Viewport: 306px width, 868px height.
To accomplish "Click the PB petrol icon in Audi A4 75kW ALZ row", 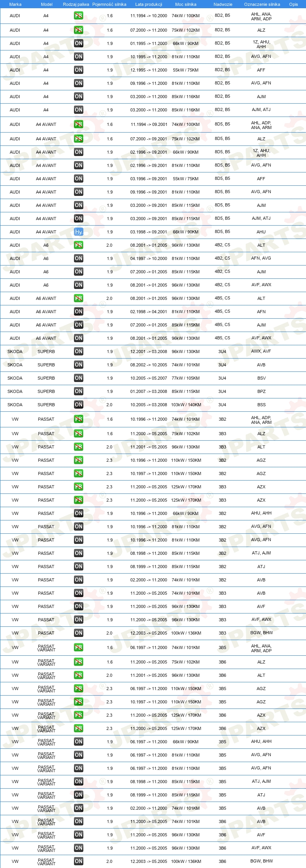I will click(x=79, y=30).
